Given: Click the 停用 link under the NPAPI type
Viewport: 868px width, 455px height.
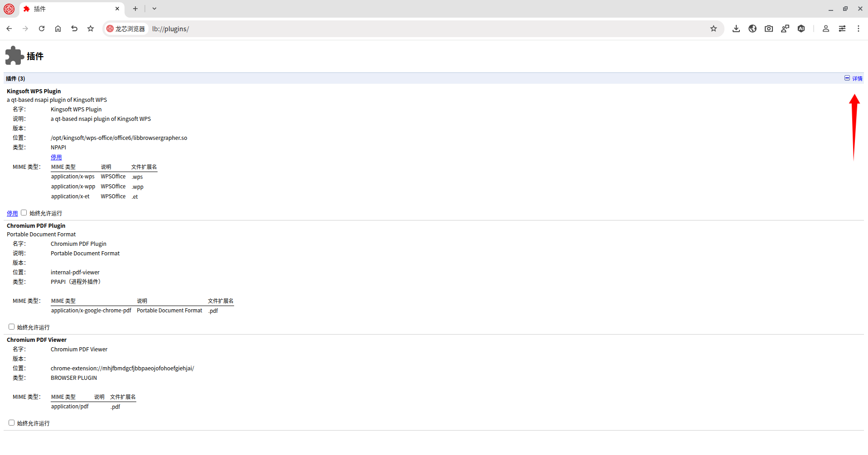Looking at the screenshot, I should pyautogui.click(x=56, y=157).
